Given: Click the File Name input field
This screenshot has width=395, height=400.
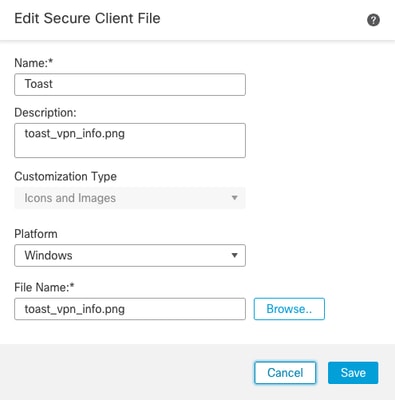Looking at the screenshot, I should pyautogui.click(x=130, y=309).
